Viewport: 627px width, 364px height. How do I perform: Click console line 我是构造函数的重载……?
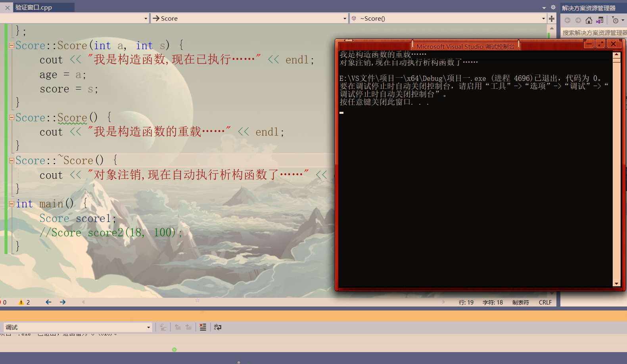coord(383,55)
